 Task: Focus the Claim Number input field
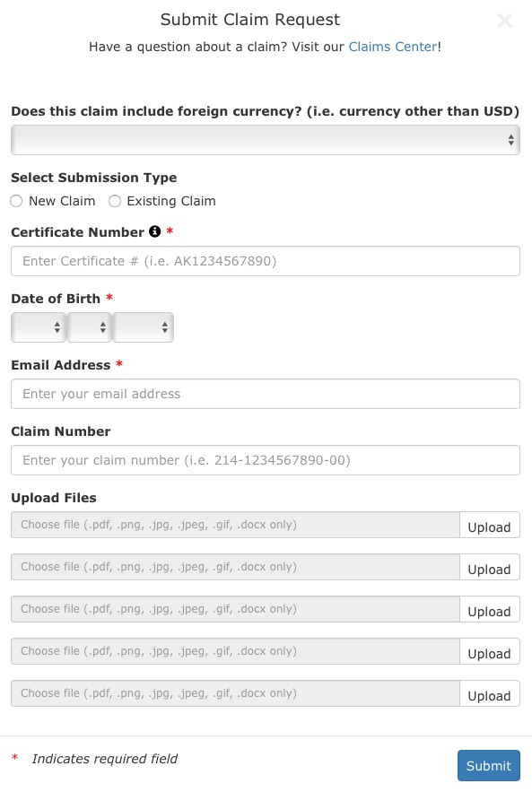[x=266, y=460]
